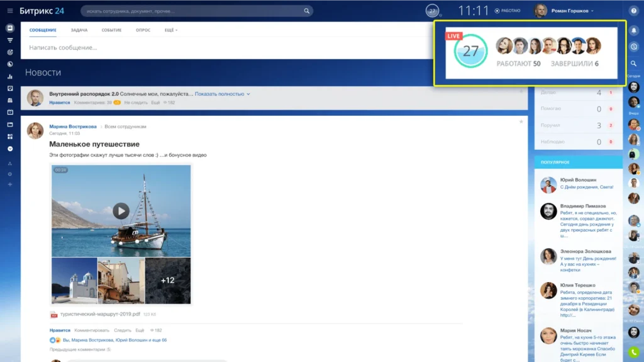Open туристический-маршрут-2019.pdf attachment

[104, 314]
